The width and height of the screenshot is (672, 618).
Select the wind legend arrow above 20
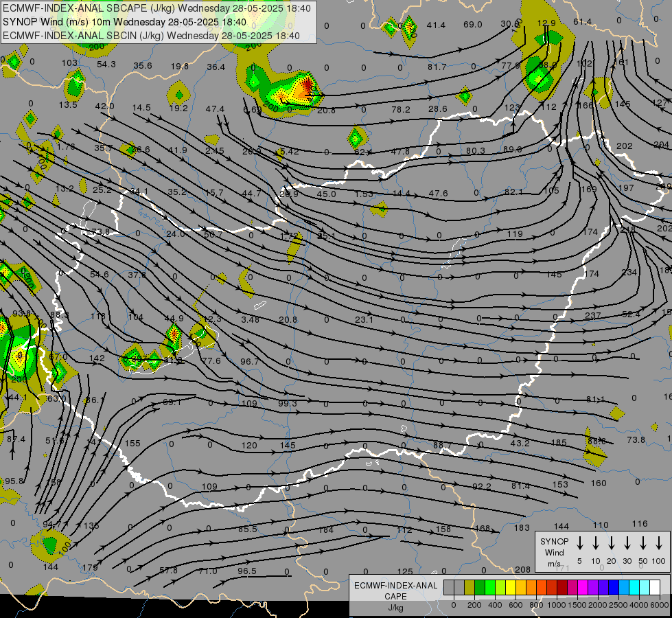pyautogui.click(x=612, y=543)
